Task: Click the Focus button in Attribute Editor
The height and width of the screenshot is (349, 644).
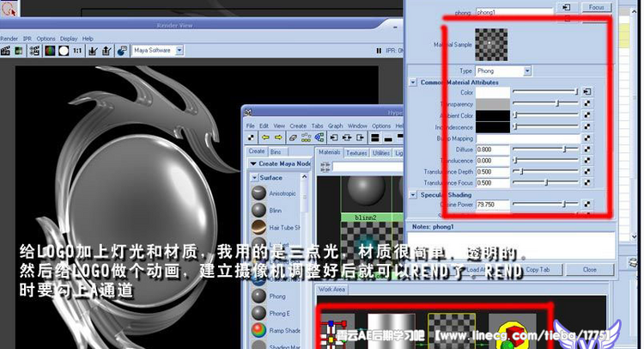Action: (x=597, y=8)
